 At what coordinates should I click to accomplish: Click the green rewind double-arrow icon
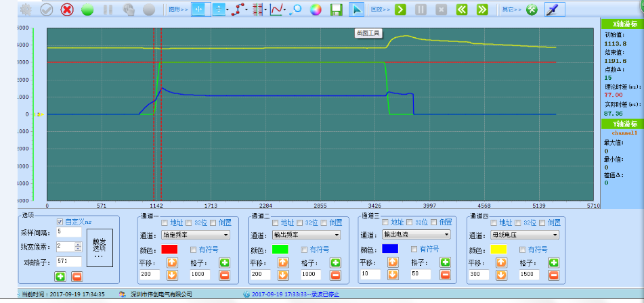[462, 9]
